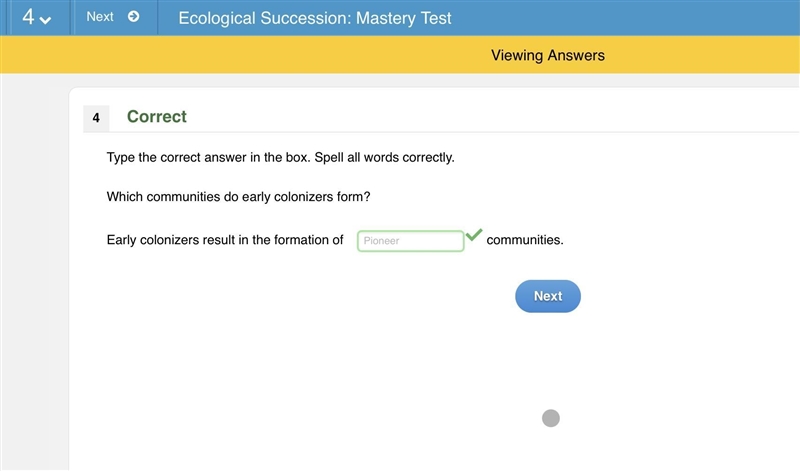800x471 pixels.
Task: Open the question number 4 dropdown
Action: coord(37,17)
